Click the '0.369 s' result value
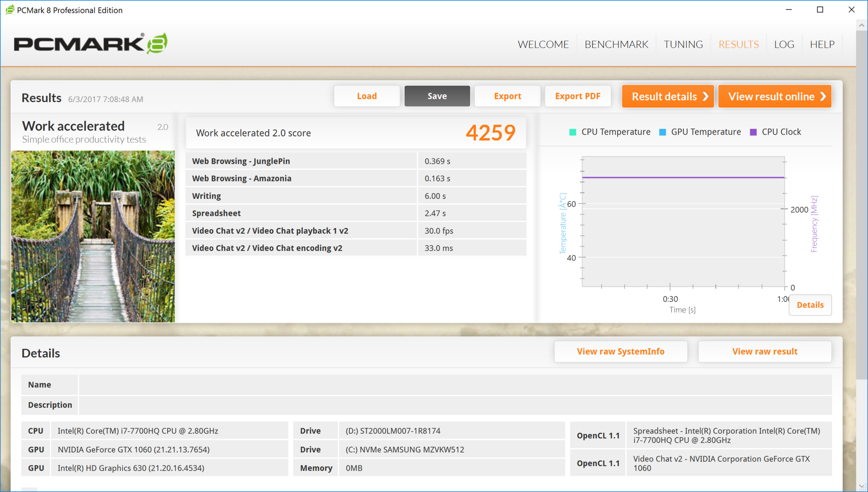Image resolution: width=868 pixels, height=492 pixels. [x=437, y=161]
